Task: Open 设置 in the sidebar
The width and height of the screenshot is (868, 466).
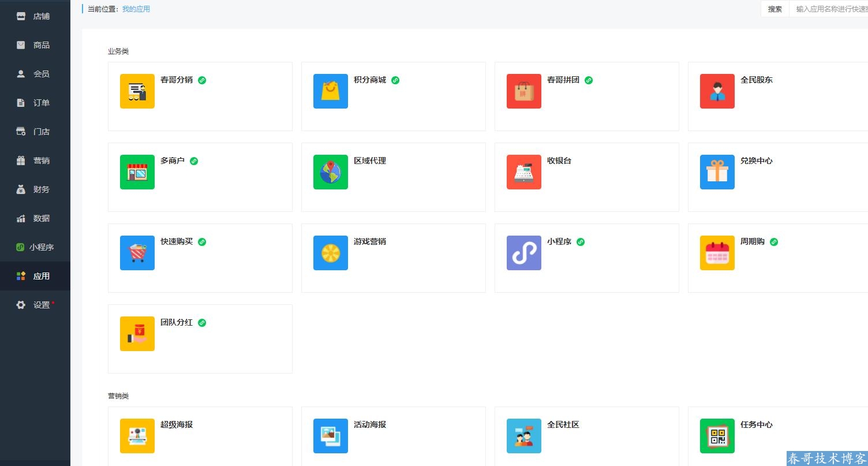Action: click(x=35, y=305)
